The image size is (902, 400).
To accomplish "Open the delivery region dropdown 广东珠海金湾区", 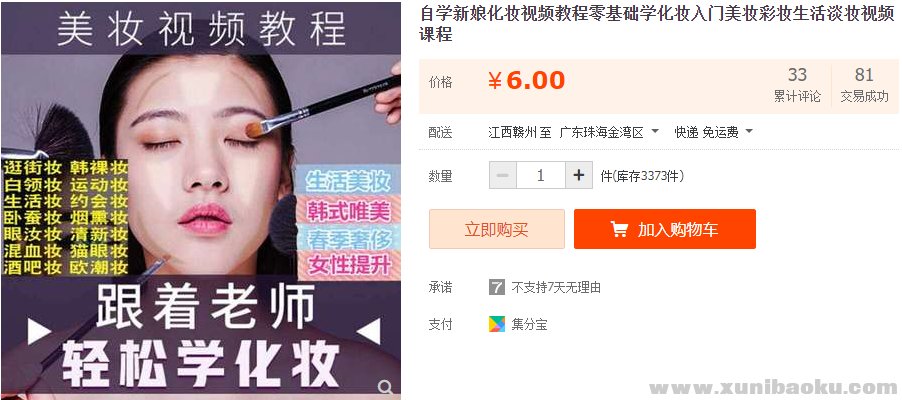I will click(x=609, y=132).
